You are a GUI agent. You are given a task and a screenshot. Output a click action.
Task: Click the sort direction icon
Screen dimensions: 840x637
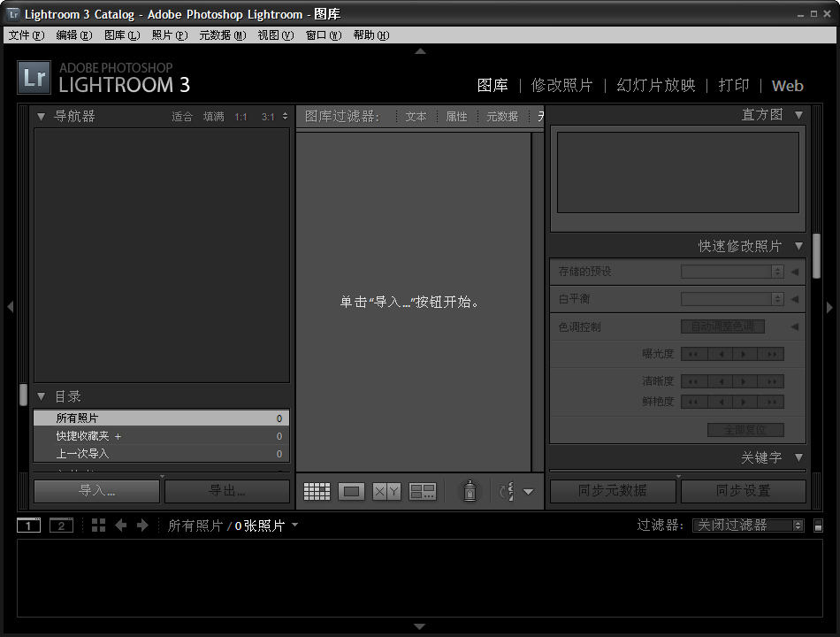coord(507,491)
